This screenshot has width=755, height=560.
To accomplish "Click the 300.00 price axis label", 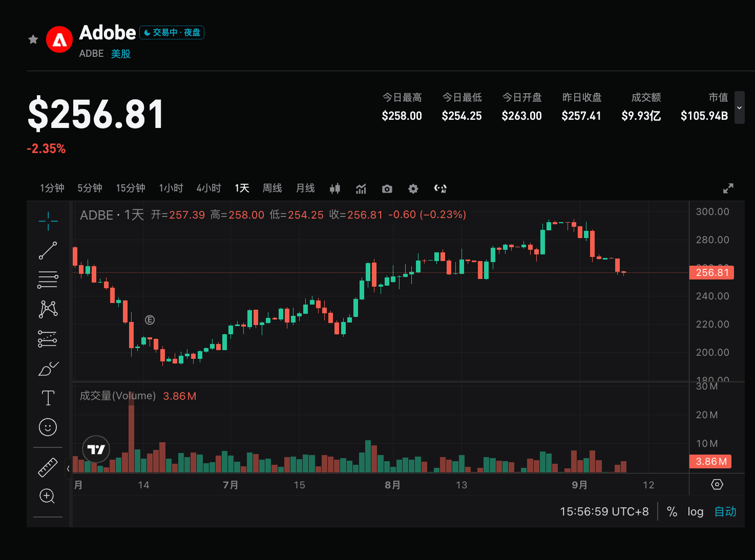I will tap(712, 211).
